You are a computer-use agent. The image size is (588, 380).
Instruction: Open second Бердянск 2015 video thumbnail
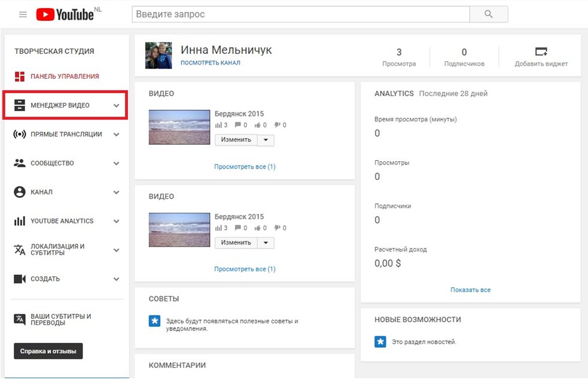(179, 230)
